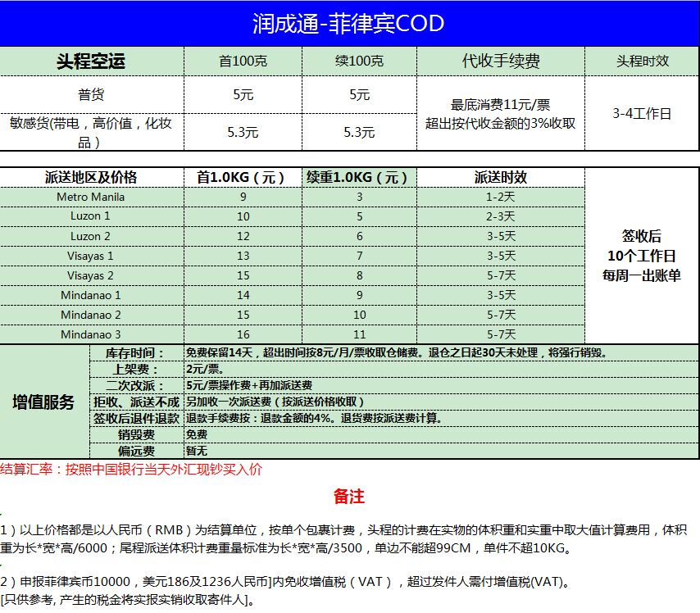Select the 最底消费11元/票 handling fee cell
The width and height of the screenshot is (700, 613).
point(501,113)
